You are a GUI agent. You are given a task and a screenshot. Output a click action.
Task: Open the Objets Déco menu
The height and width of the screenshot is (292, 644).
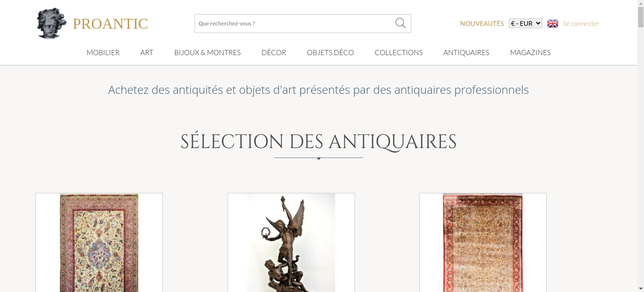coord(330,52)
